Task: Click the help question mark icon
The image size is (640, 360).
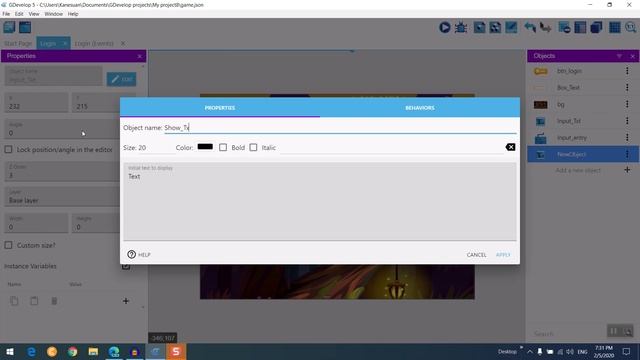Action: [131, 254]
